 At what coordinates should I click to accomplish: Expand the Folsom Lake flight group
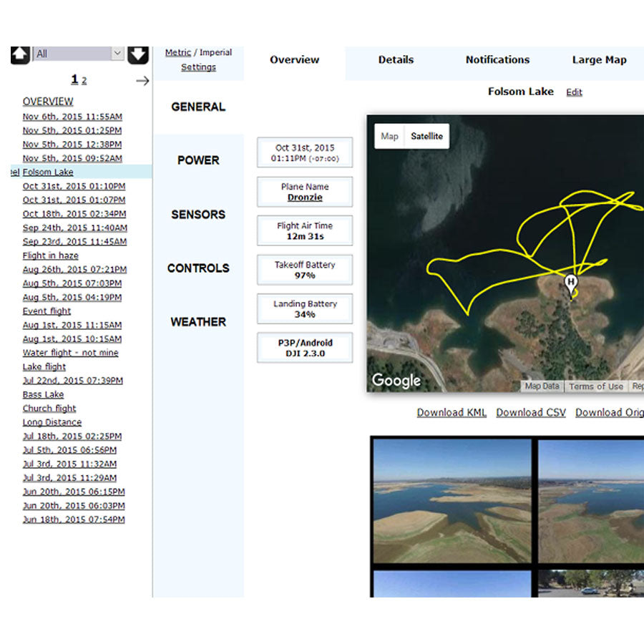48,172
